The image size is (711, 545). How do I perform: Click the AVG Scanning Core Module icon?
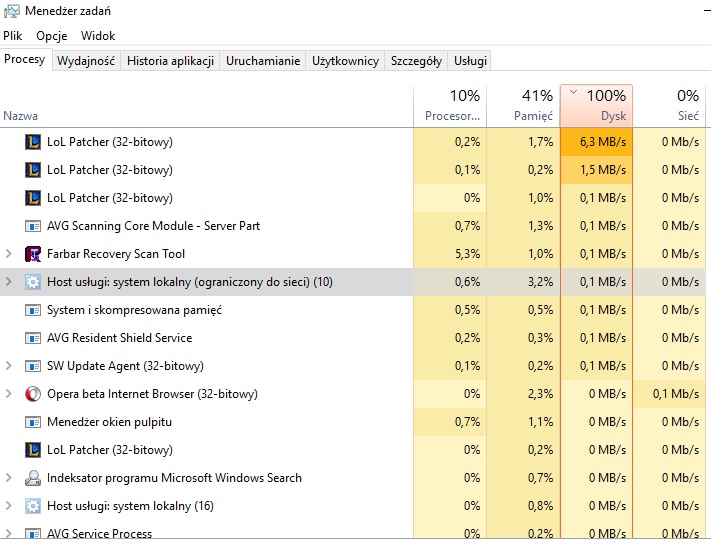click(x=33, y=226)
